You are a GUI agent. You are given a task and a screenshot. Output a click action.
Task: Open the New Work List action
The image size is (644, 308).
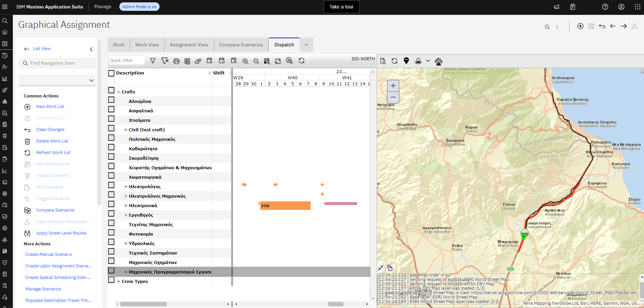50,107
